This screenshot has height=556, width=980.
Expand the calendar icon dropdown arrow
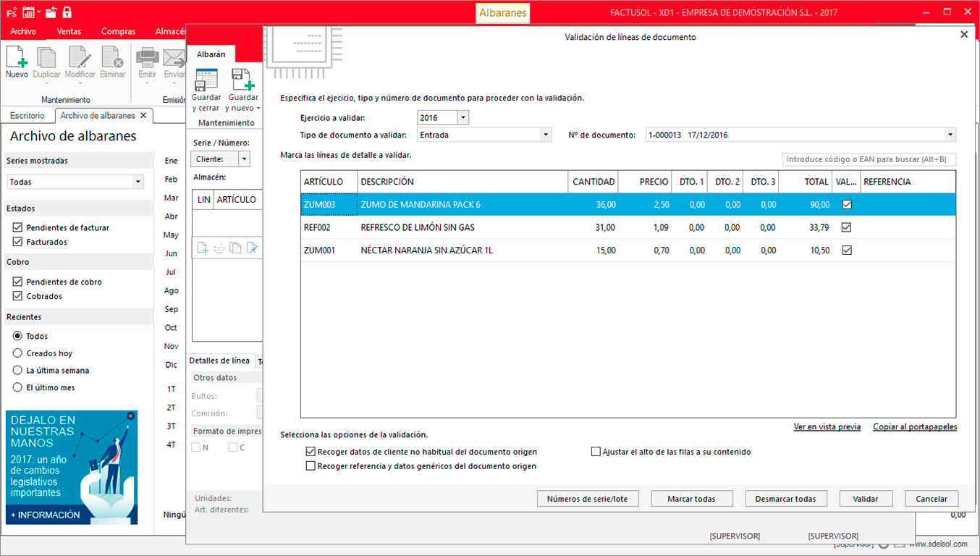38,12
